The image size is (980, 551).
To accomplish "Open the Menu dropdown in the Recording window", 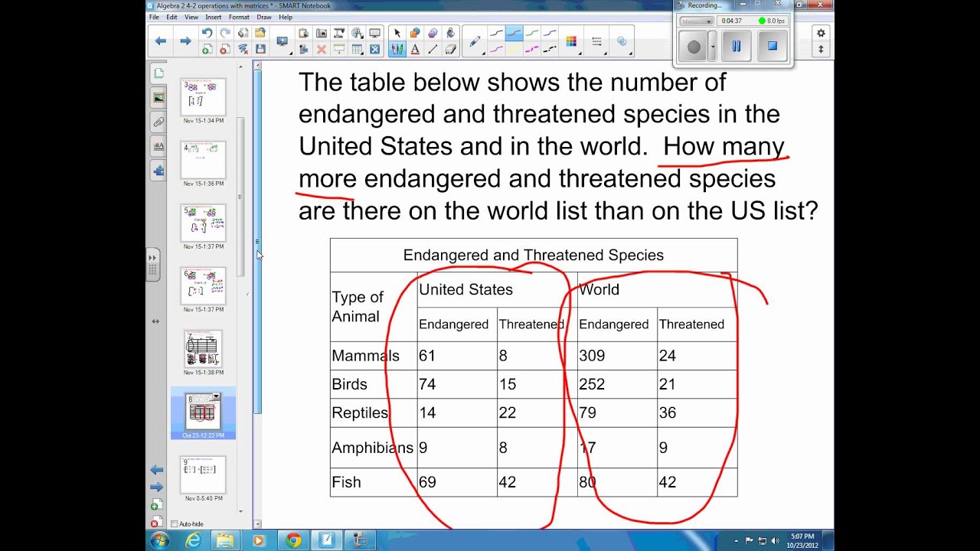I will coord(696,21).
